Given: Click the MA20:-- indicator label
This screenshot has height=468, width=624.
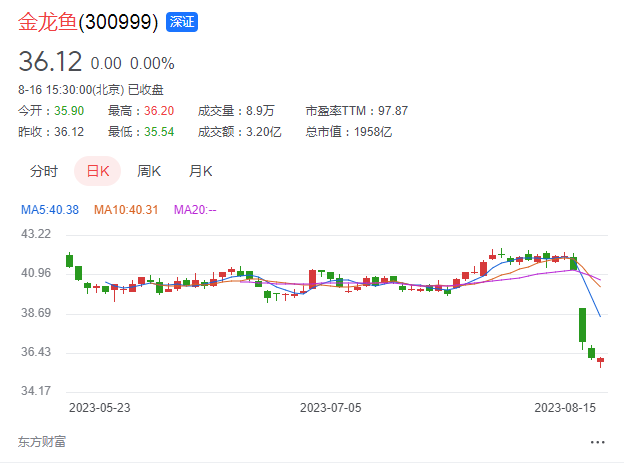Looking at the screenshot, I should (195, 210).
